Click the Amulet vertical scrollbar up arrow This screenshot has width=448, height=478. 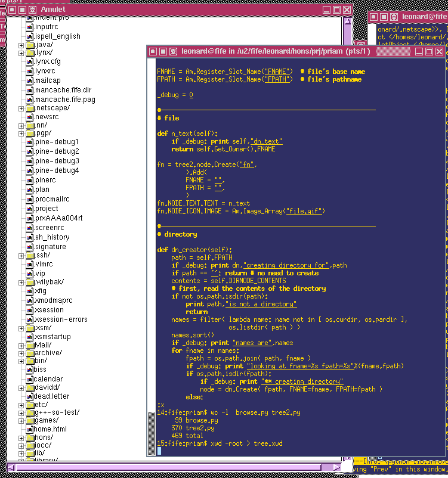tap(347, 21)
